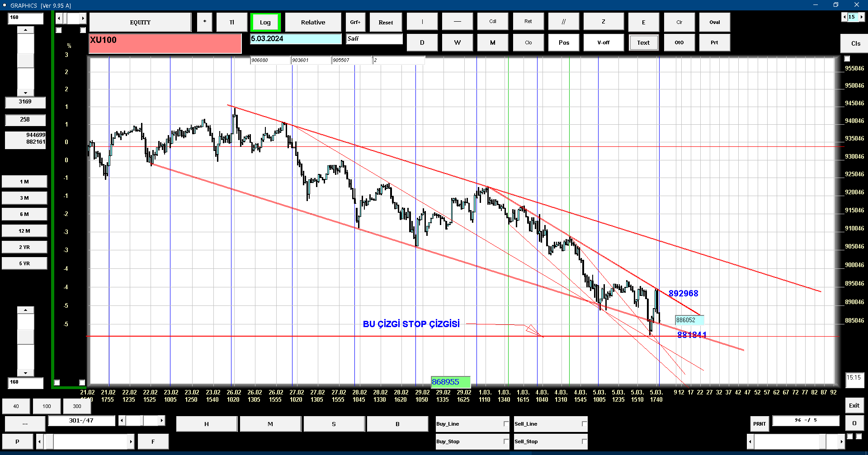Enable the Sell_Stop checkbox
The height and width of the screenshot is (455, 868).
(584, 441)
